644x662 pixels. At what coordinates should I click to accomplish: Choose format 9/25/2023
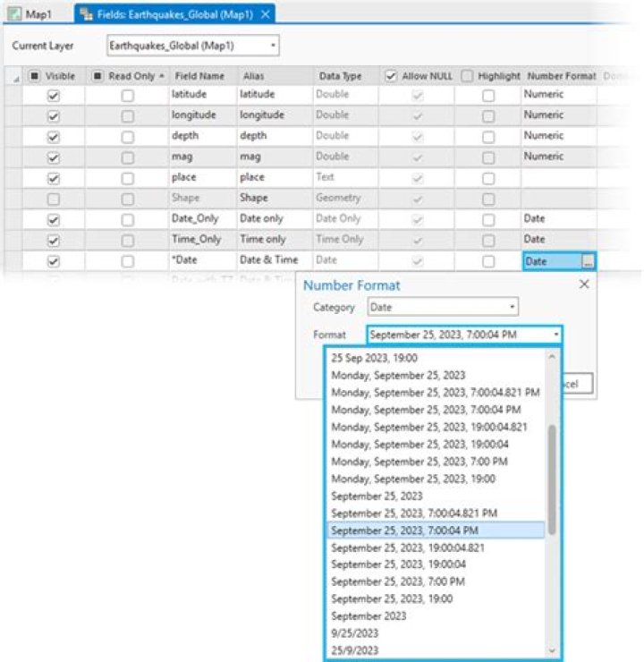click(436, 633)
